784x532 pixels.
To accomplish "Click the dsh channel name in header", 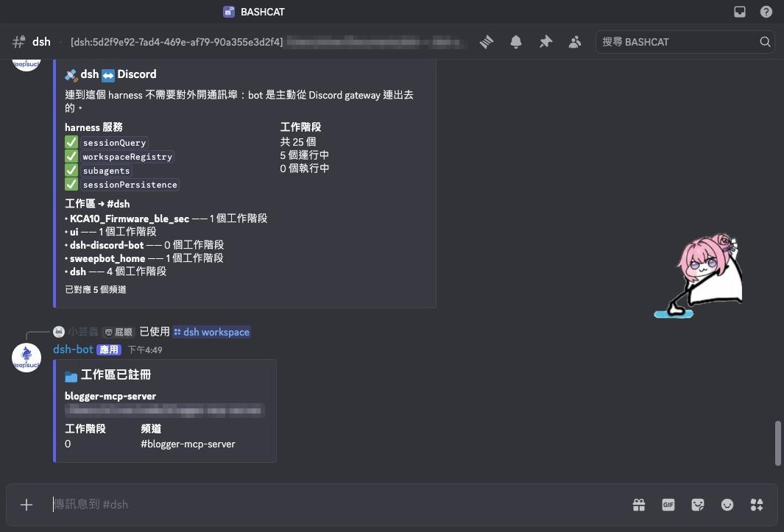I will [x=41, y=42].
